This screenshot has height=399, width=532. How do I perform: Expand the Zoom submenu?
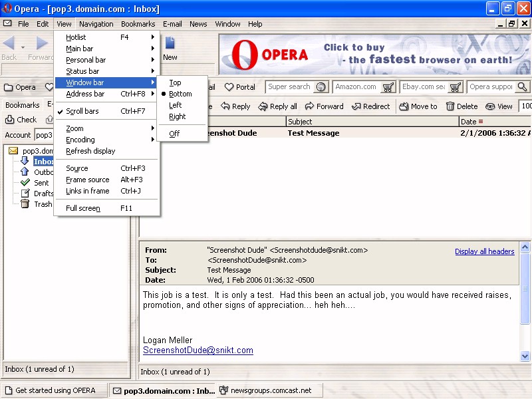pos(107,128)
